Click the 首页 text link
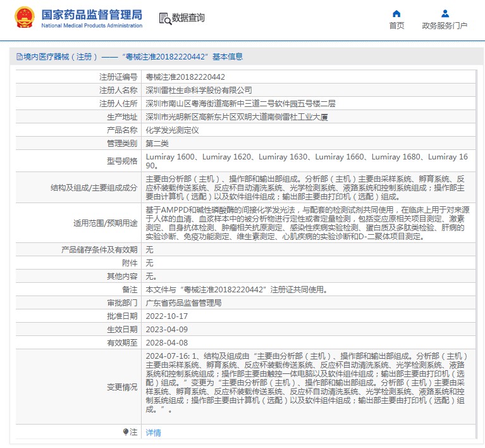This screenshot has height=448, width=485. point(396,26)
